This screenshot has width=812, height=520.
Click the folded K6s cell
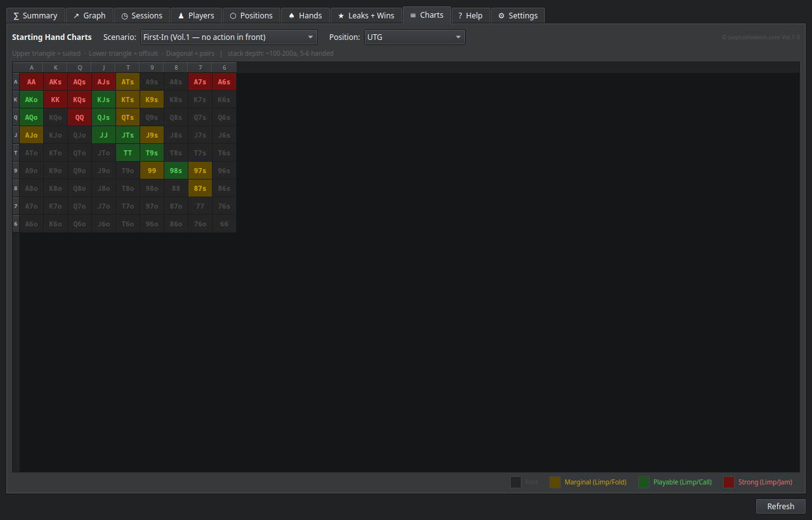click(x=225, y=100)
